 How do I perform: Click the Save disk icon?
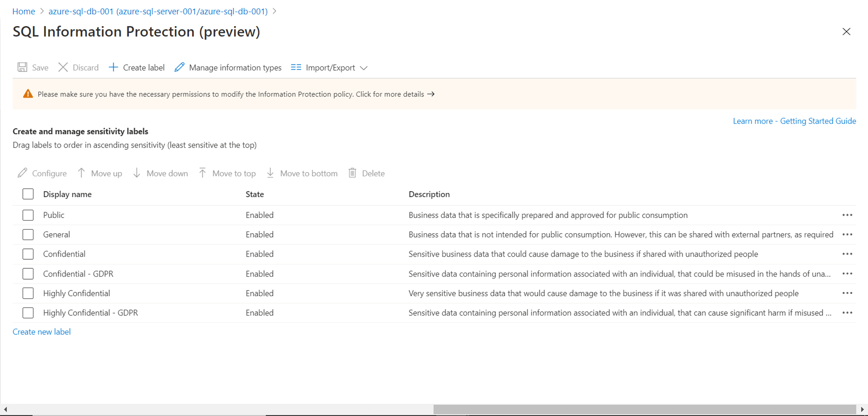(x=22, y=67)
